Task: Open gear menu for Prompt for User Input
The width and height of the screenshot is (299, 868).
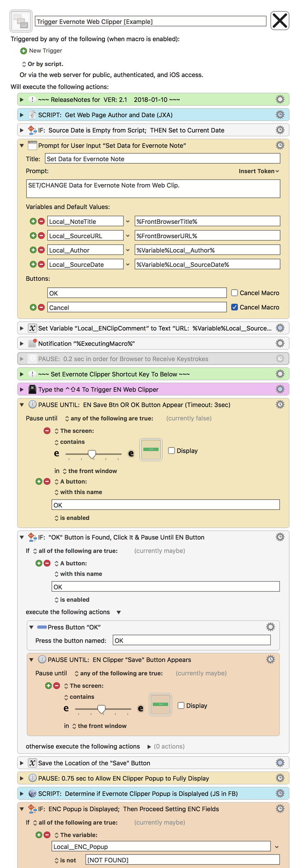Action: point(280,145)
